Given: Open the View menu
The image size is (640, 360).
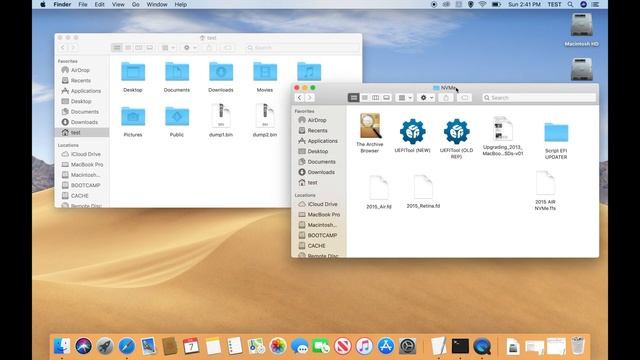Looking at the screenshot, I should coord(118,4).
